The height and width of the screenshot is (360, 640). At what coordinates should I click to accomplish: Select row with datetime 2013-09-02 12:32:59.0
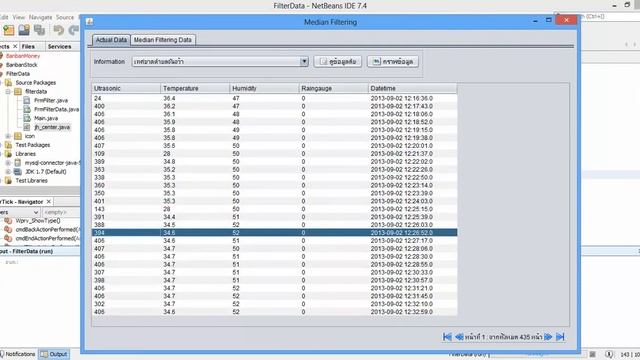pyautogui.click(x=275, y=312)
